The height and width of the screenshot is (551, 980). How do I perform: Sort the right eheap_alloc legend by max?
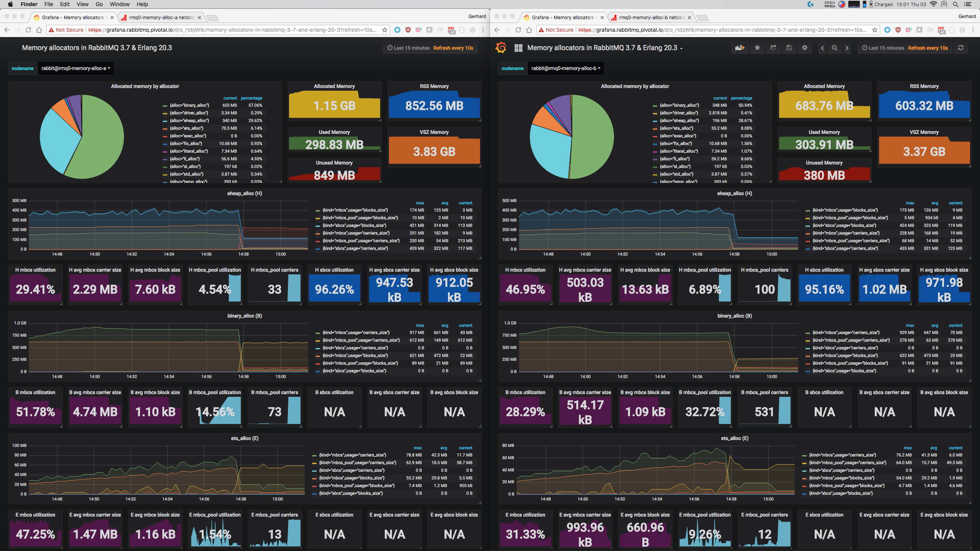[910, 203]
